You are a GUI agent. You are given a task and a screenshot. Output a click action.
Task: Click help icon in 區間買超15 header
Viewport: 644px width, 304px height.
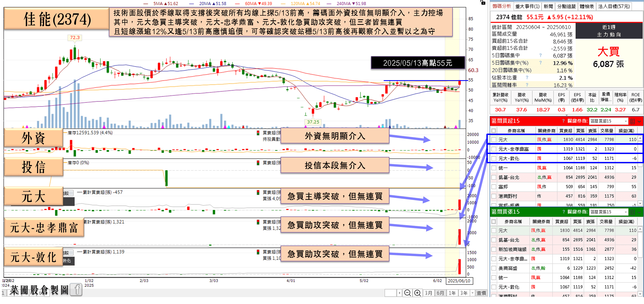point(563,121)
